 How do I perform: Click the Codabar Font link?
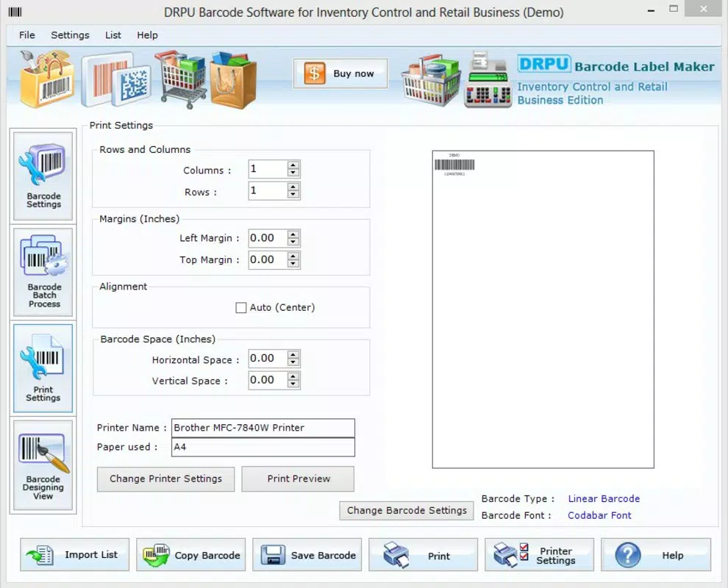click(599, 515)
